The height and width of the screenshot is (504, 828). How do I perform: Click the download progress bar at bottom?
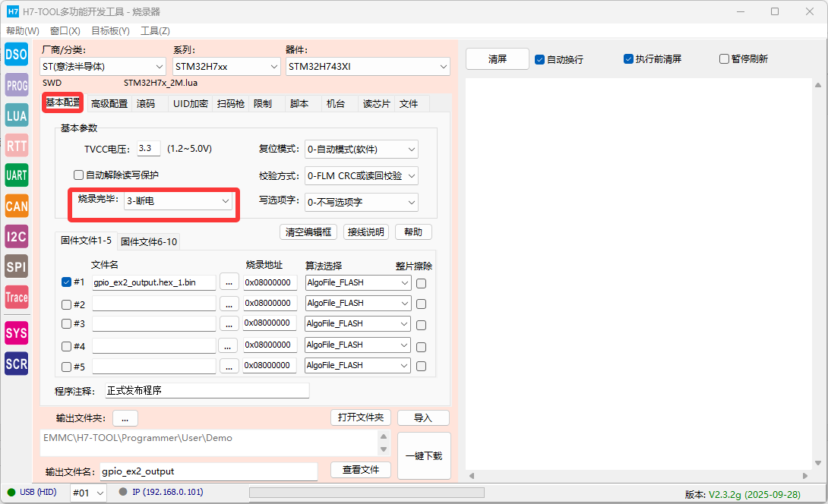366,493
